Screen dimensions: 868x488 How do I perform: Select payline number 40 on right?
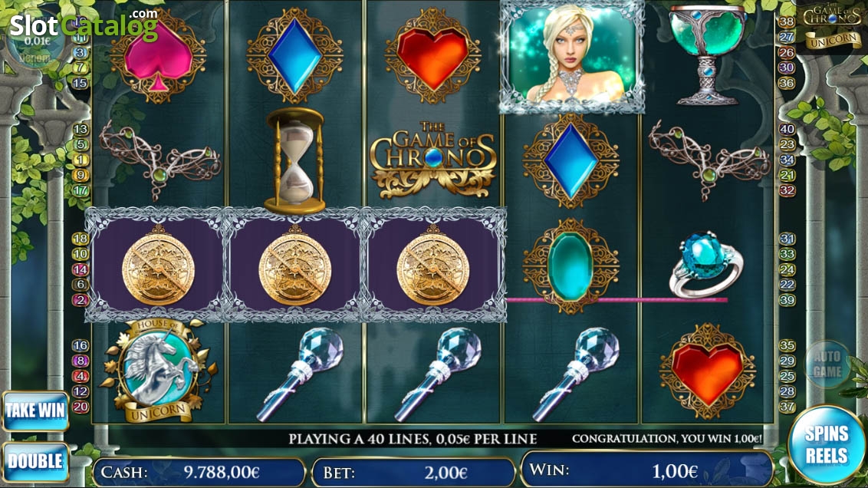787,129
